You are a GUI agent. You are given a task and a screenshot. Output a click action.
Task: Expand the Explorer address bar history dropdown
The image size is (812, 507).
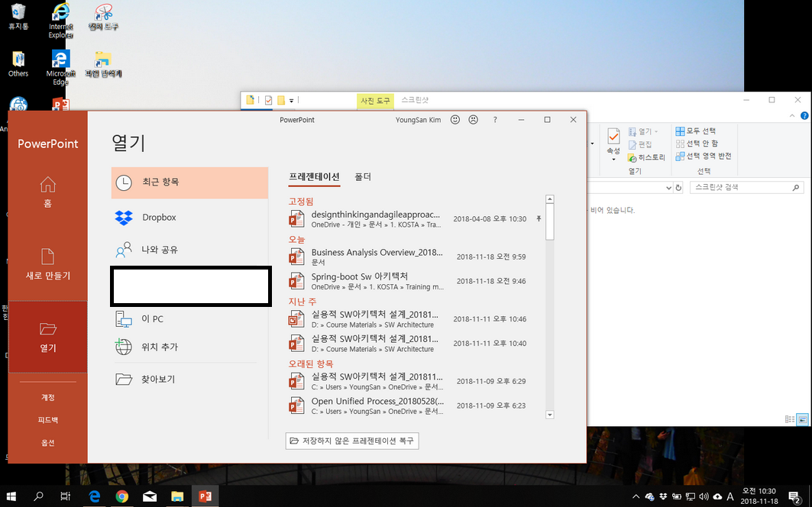668,188
